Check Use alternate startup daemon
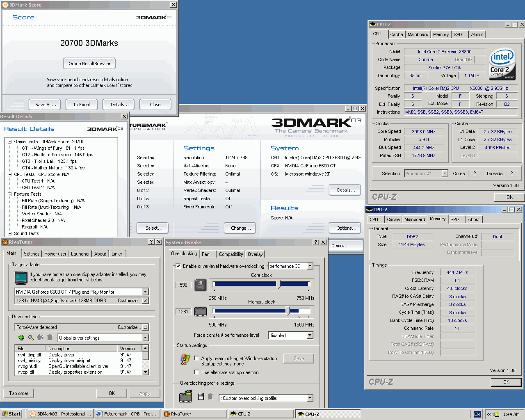This screenshot has height=420, width=525. click(196, 372)
